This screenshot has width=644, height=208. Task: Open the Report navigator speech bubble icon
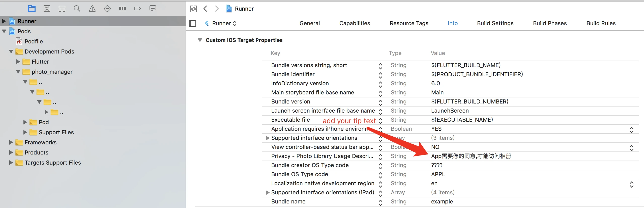pyautogui.click(x=153, y=9)
